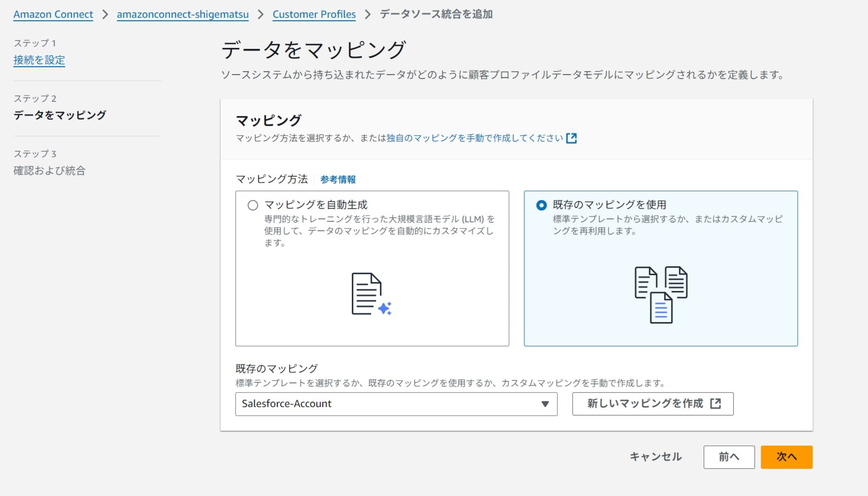Click the 既存のマッピング field label
The width and height of the screenshot is (868, 496).
click(276, 369)
